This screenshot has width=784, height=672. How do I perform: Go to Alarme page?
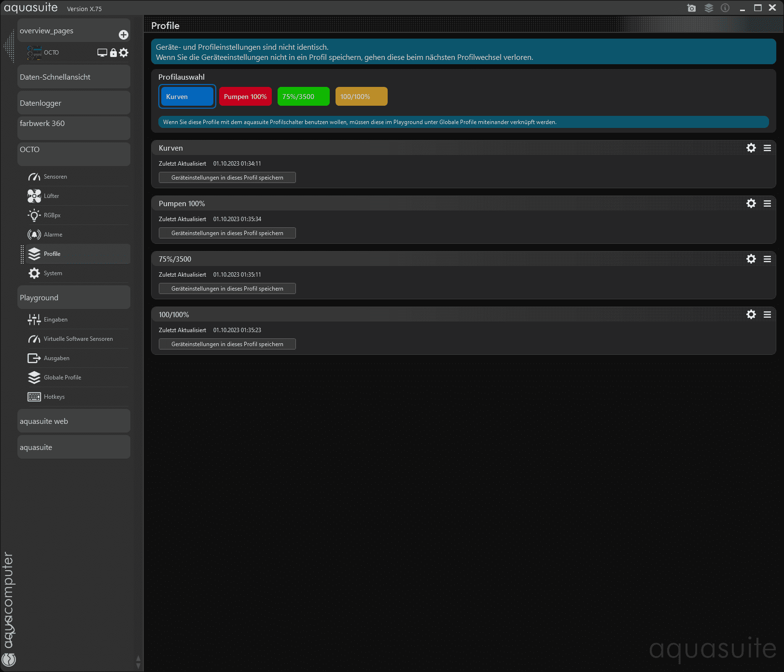[x=53, y=235]
